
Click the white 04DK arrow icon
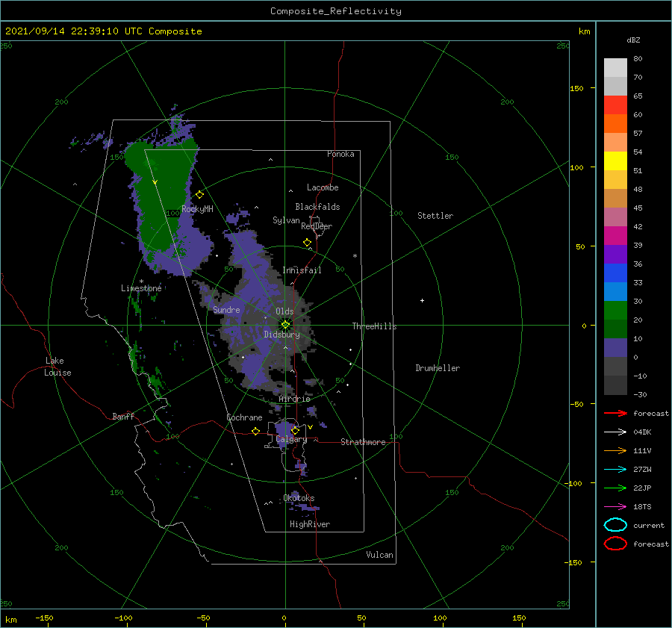coord(615,432)
